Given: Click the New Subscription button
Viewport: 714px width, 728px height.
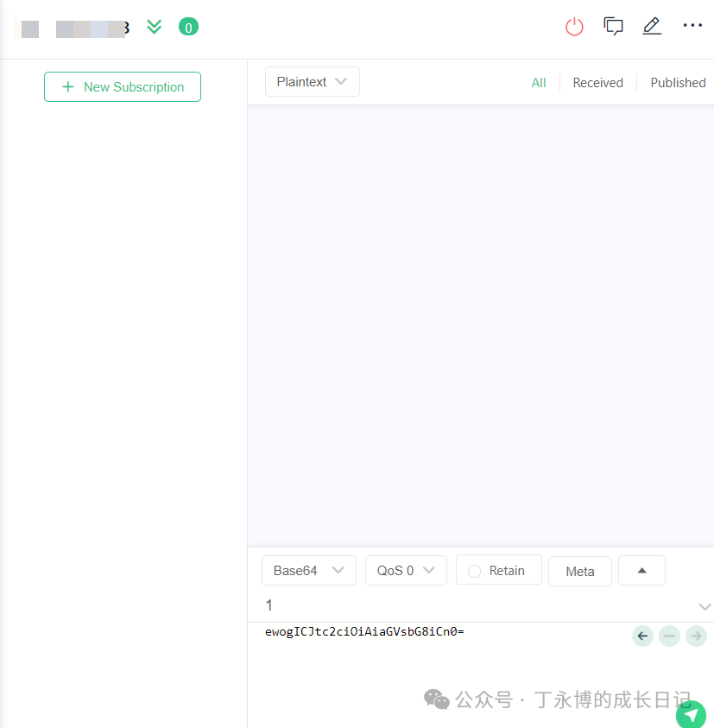Looking at the screenshot, I should coord(122,86).
